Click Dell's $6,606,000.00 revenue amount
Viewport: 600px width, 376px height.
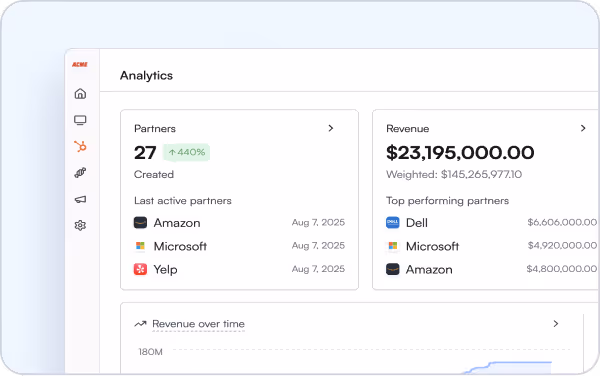click(562, 222)
